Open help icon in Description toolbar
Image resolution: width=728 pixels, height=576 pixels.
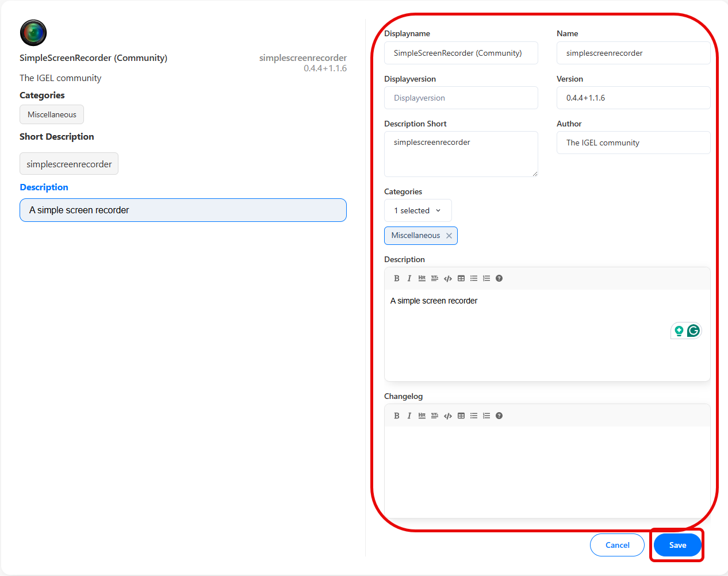499,278
